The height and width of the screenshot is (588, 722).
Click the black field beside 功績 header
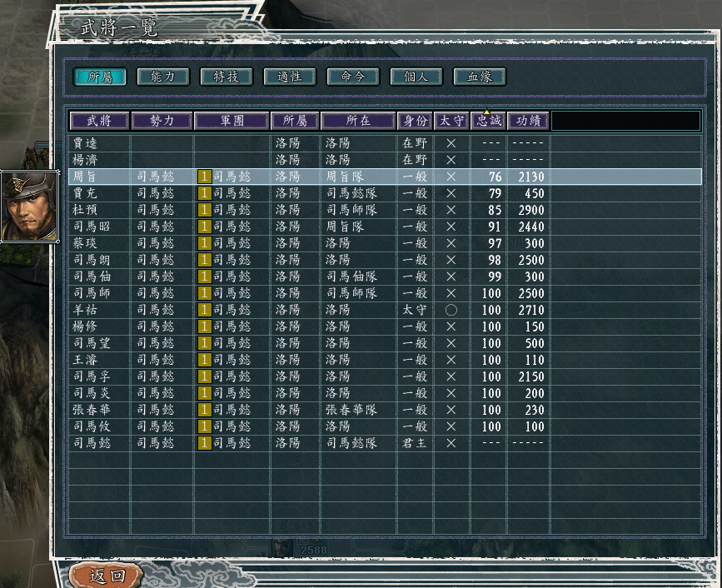pyautogui.click(x=625, y=121)
